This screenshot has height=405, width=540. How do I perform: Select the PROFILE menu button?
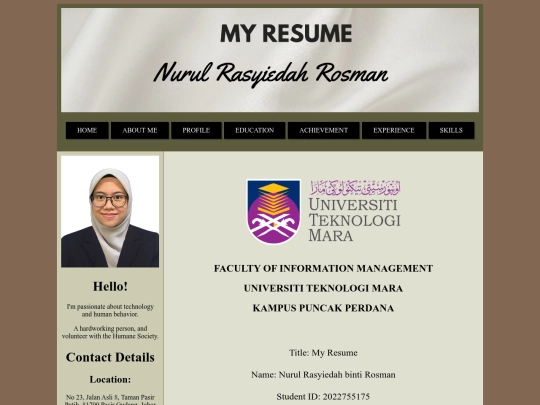tap(196, 131)
